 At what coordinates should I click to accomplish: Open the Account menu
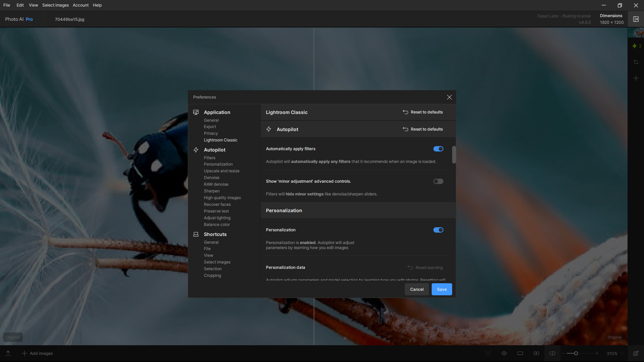(x=80, y=5)
